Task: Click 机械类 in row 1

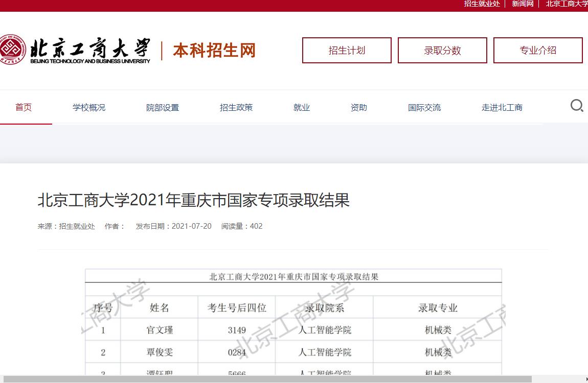Action: tap(438, 330)
